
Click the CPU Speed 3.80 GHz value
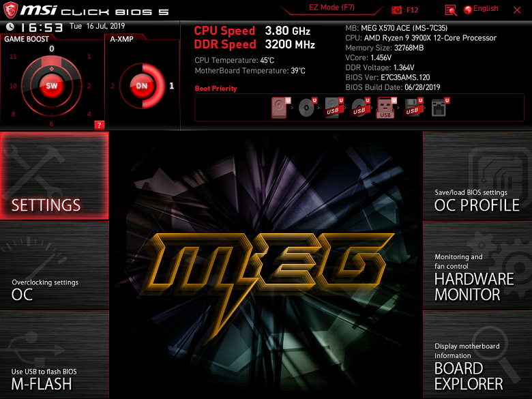tap(287, 31)
